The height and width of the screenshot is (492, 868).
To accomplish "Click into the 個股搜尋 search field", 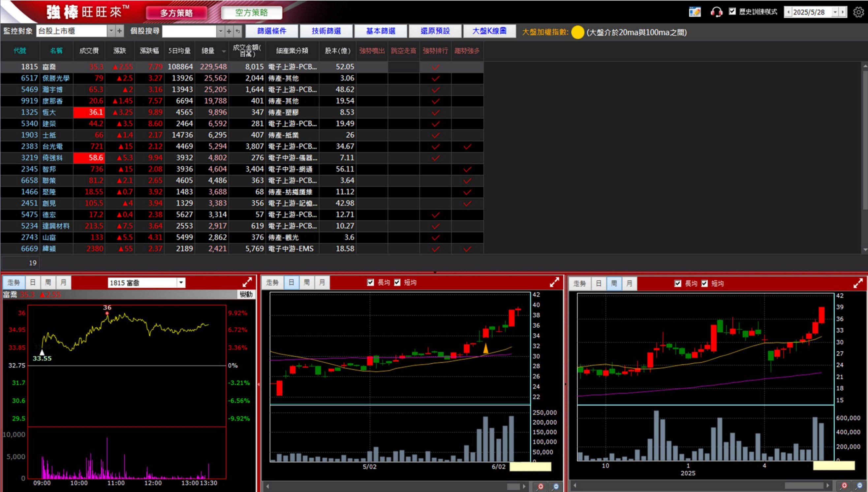I will point(189,31).
